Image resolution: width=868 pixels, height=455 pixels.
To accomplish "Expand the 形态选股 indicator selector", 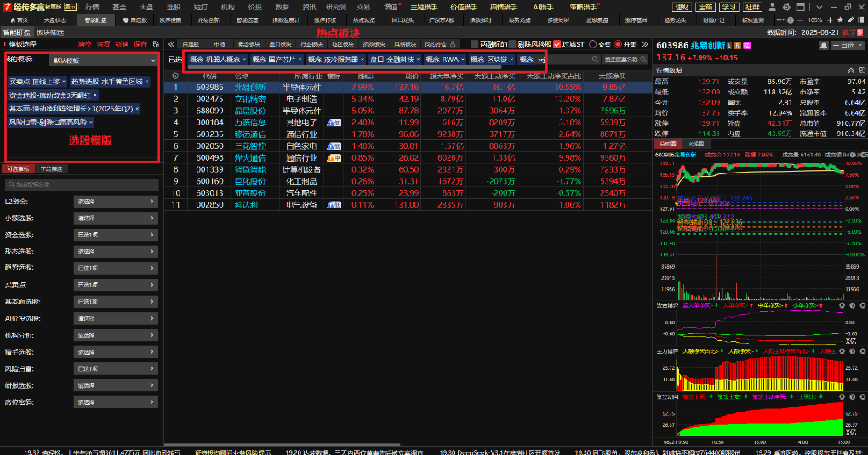I will 116,251.
